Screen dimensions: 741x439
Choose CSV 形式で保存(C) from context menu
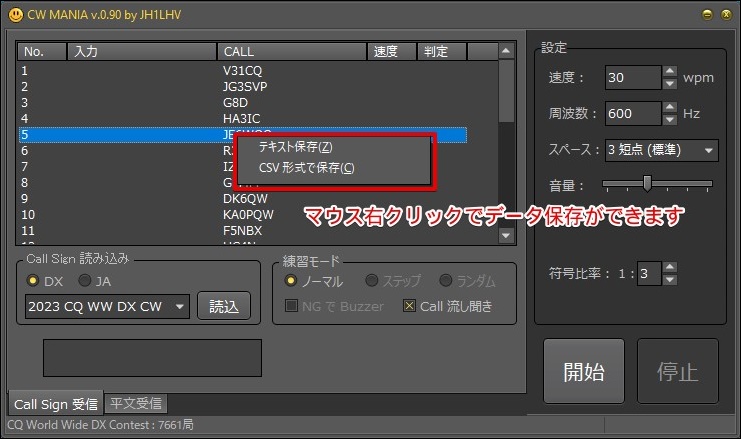pos(306,168)
